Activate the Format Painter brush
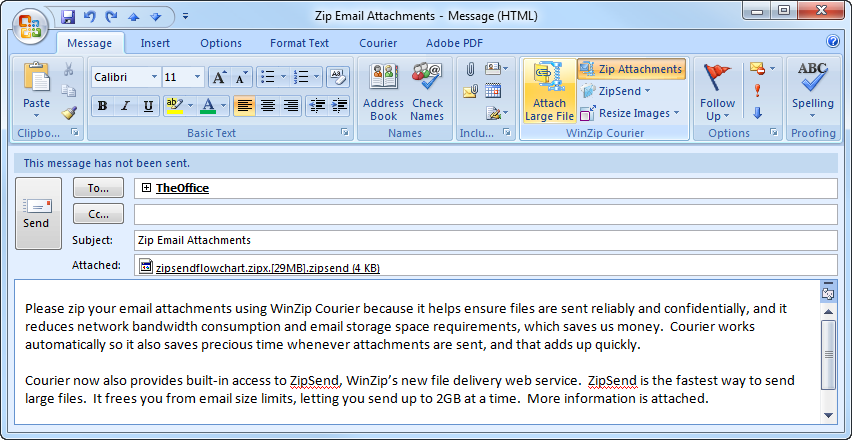 pyautogui.click(x=68, y=112)
